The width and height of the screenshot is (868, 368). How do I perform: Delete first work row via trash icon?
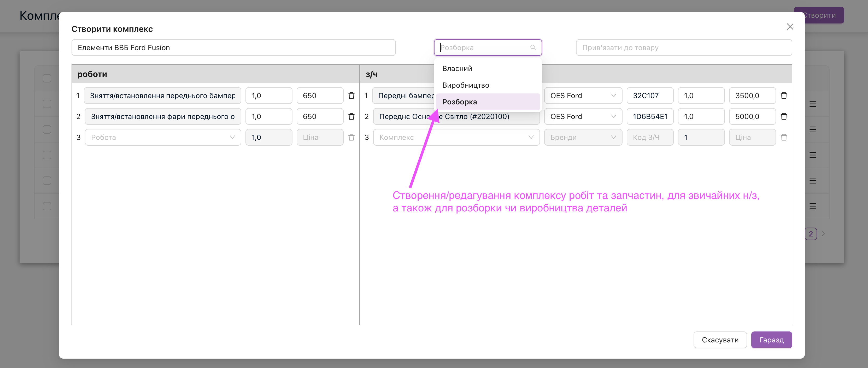point(351,96)
